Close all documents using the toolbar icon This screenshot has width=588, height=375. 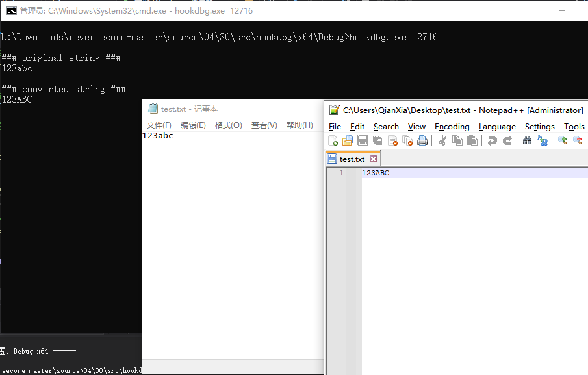click(x=407, y=140)
